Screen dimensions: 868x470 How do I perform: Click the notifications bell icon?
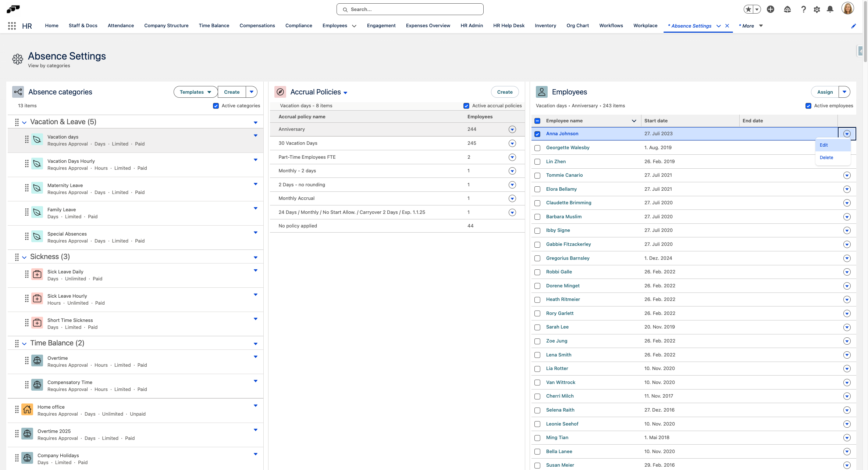click(x=830, y=10)
